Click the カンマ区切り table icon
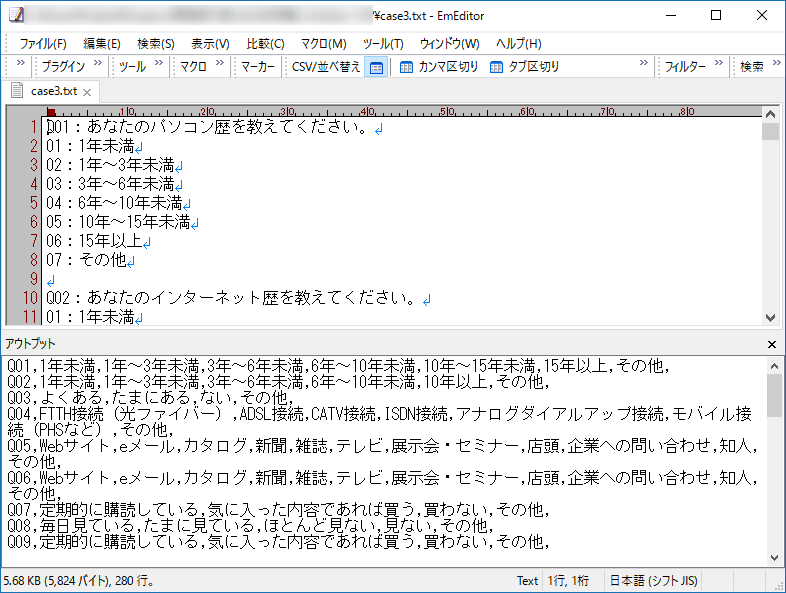The width and height of the screenshot is (786, 593). coord(406,67)
